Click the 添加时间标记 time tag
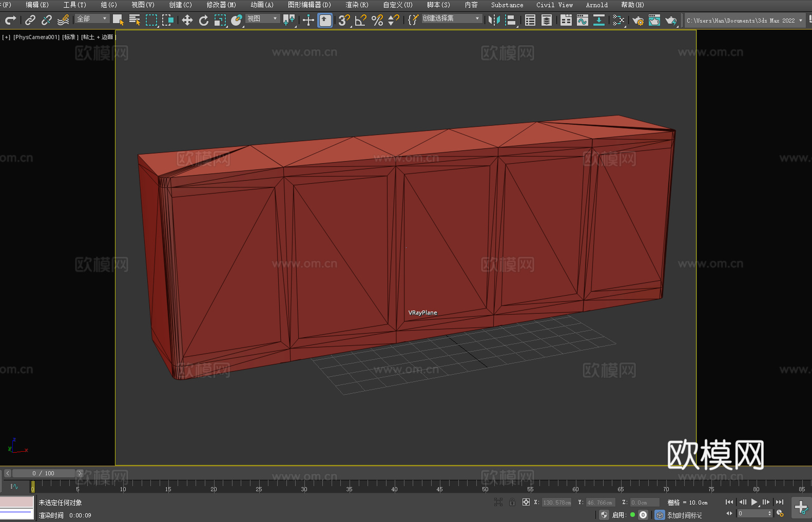This screenshot has height=522, width=812. [684, 515]
